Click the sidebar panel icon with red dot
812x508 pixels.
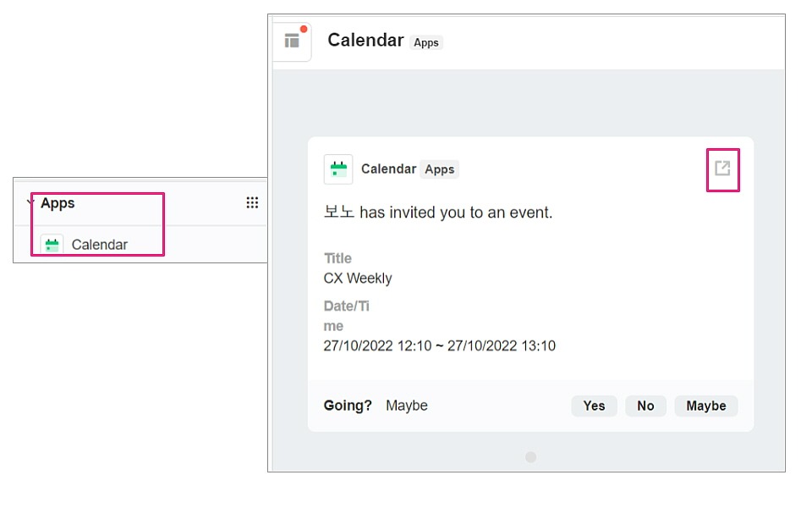(293, 41)
